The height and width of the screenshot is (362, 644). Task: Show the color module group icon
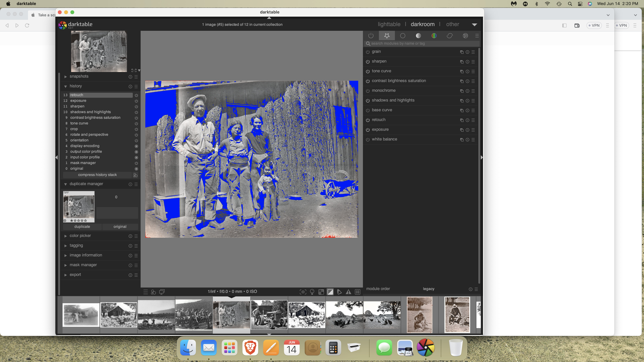point(434,36)
